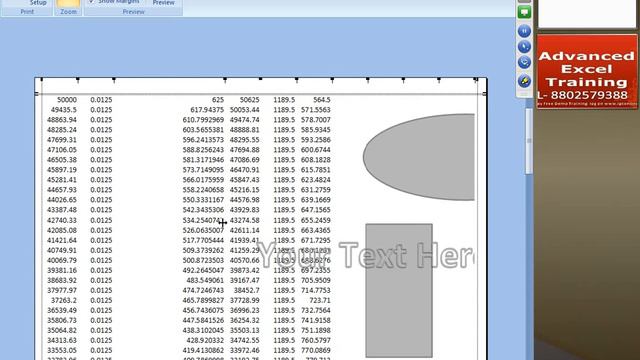Click the cell value 44576.98
Viewport: 640px width, 360px height.
pyautogui.click(x=244, y=200)
